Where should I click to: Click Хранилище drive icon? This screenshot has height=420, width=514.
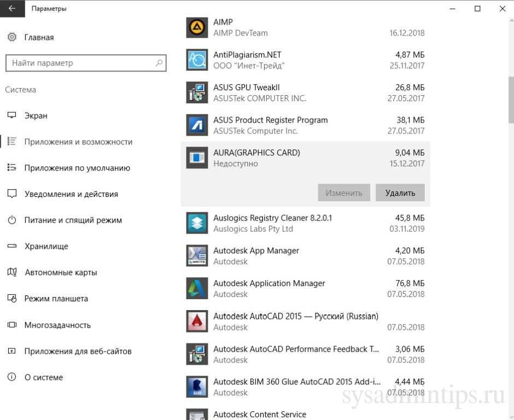[x=12, y=246]
